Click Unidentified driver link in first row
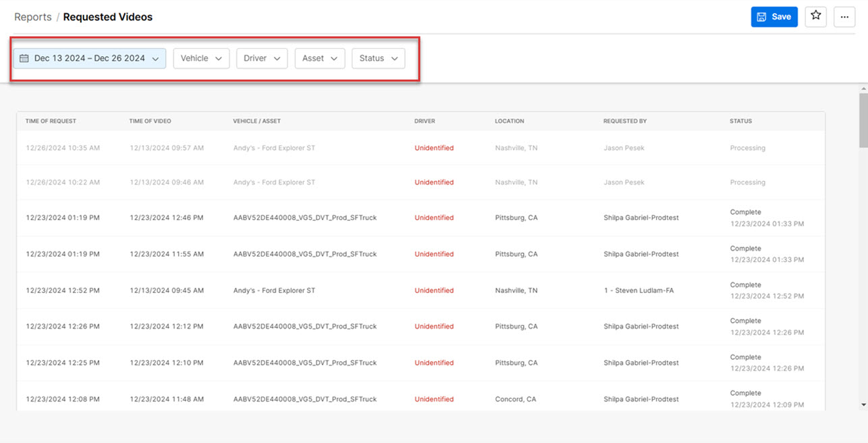Screen dimensions: 868x443 434,147
